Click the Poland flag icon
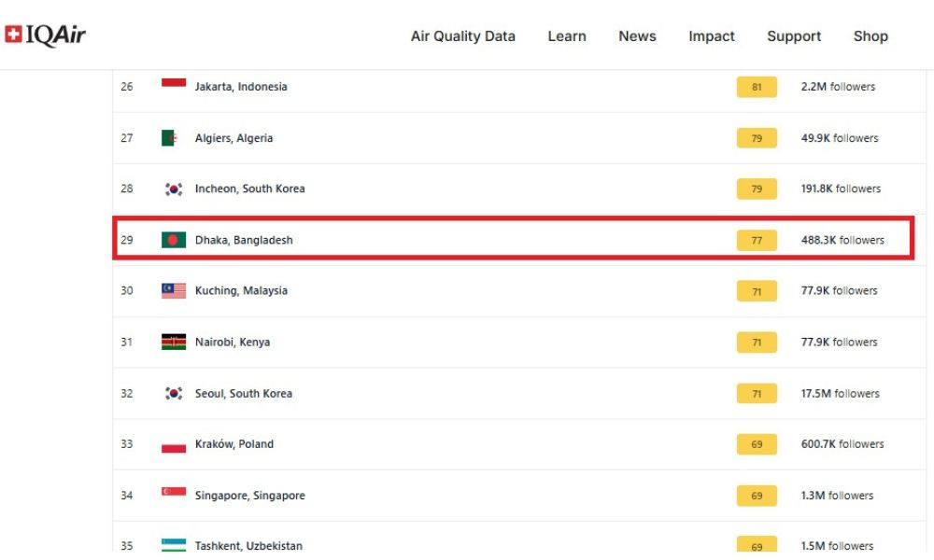Screen dimensions: 934x560 point(174,444)
